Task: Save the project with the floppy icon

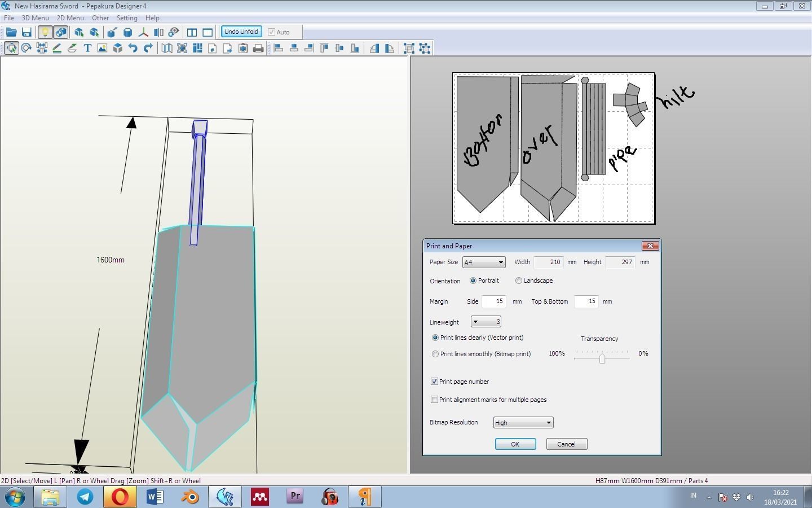Action: [27, 32]
